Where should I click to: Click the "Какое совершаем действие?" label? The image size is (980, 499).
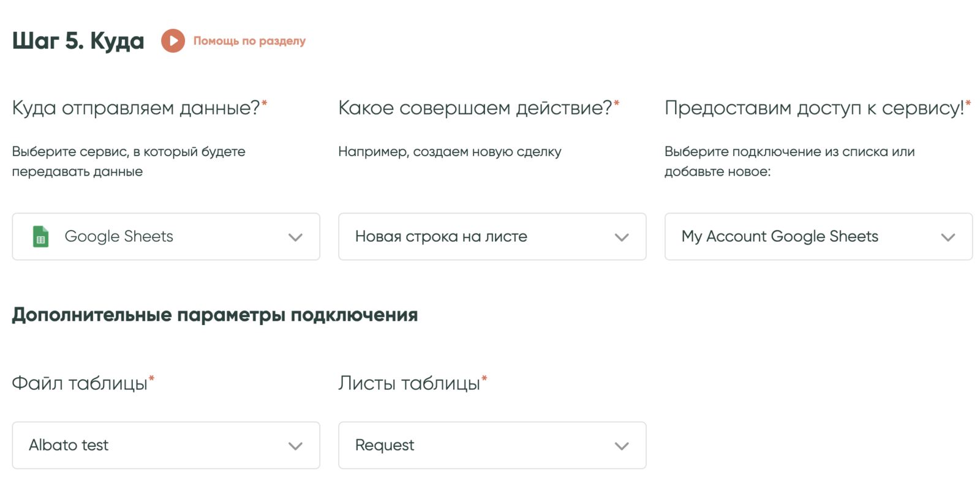[475, 108]
